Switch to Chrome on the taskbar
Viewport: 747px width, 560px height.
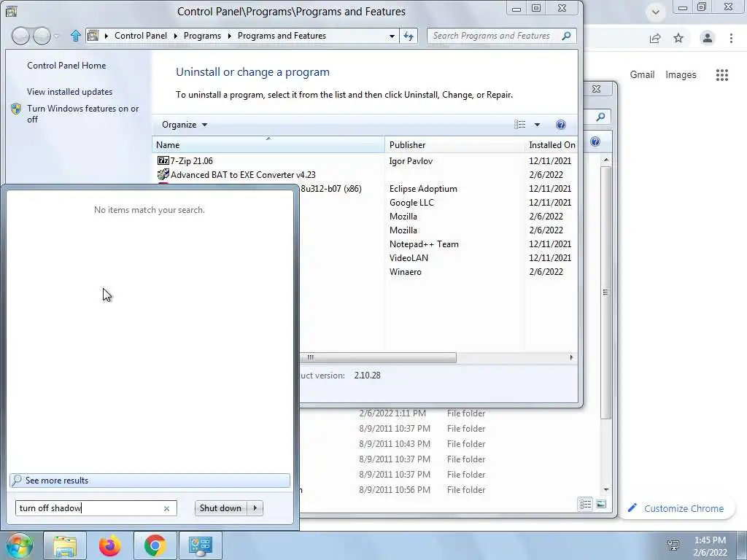tap(155, 545)
